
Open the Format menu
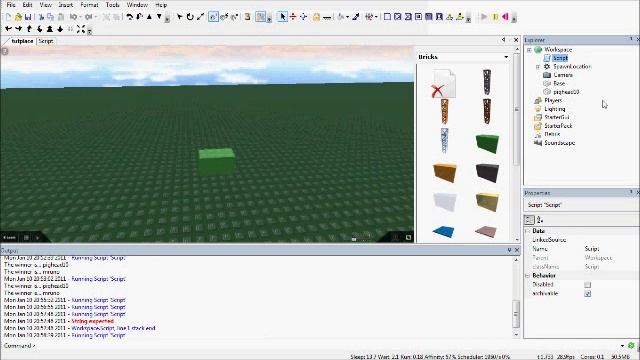89,5
